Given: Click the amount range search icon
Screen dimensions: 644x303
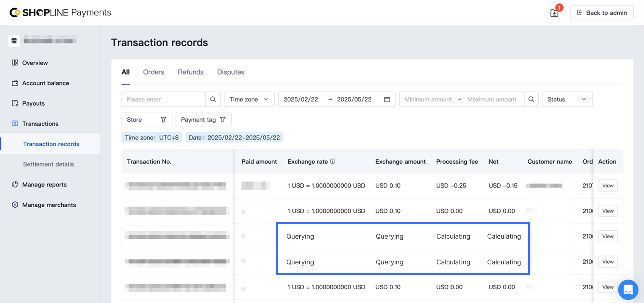Looking at the screenshot, I should (531, 99).
